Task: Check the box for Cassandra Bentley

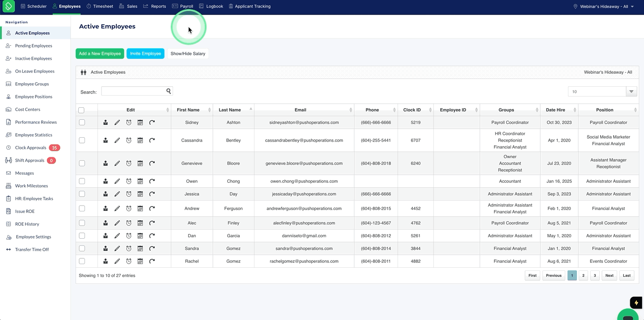Action: 82,140
